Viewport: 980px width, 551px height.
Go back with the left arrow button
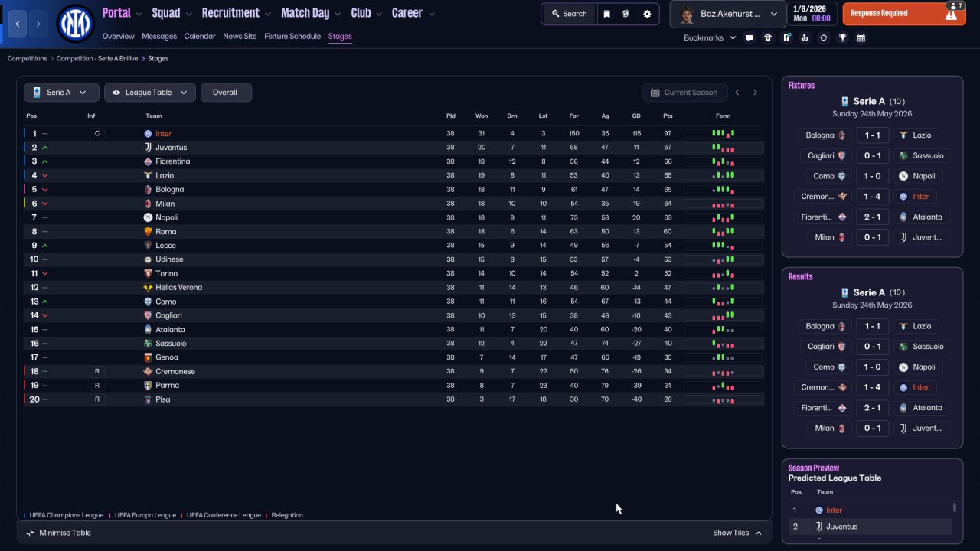[18, 24]
